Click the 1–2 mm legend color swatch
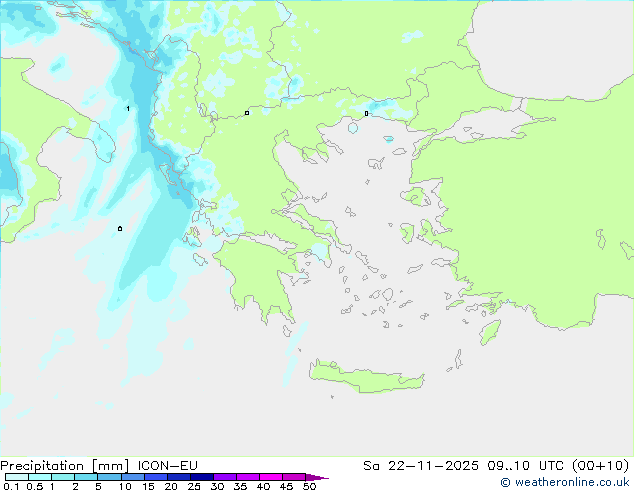Screen dimensions: 634x490 [x=63, y=477]
